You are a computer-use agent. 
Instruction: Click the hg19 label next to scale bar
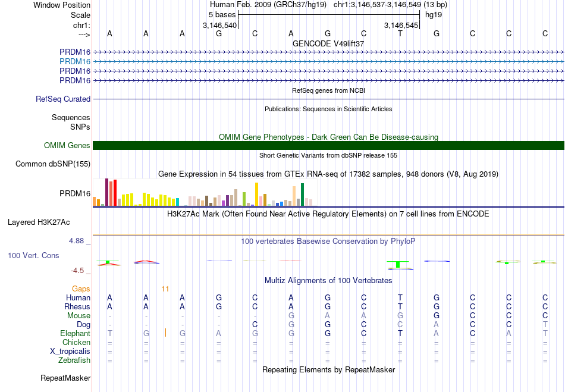pyautogui.click(x=434, y=15)
